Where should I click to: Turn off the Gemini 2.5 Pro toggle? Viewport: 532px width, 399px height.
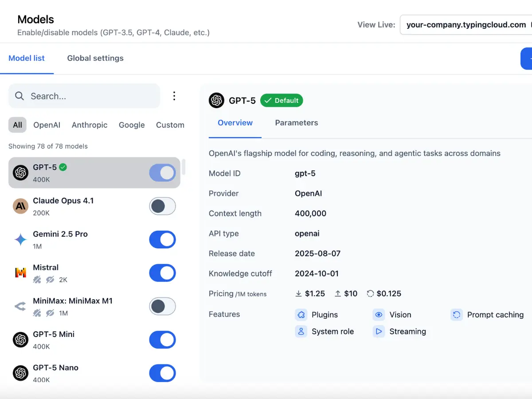(x=162, y=239)
